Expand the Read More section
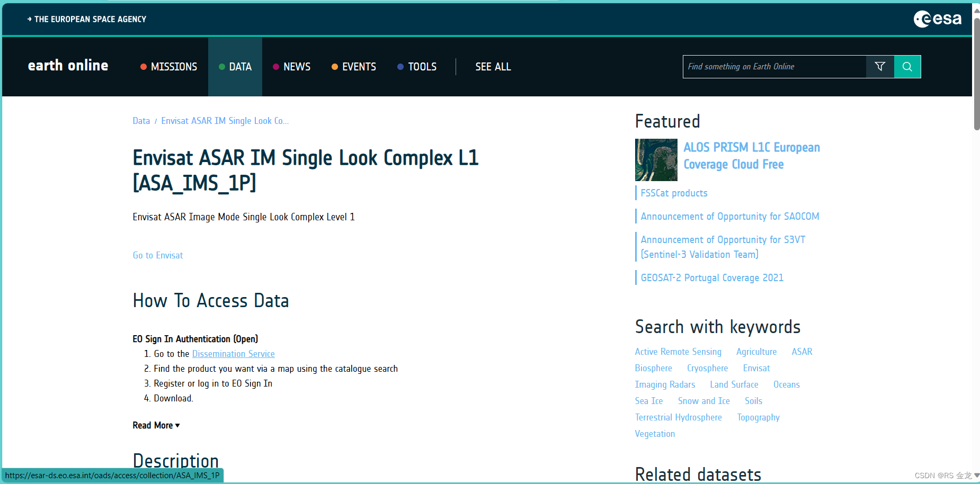This screenshot has width=980, height=484. [156, 425]
